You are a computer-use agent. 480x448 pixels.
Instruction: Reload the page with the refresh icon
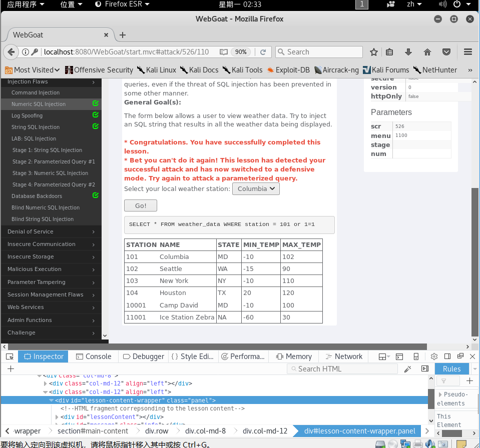(263, 52)
